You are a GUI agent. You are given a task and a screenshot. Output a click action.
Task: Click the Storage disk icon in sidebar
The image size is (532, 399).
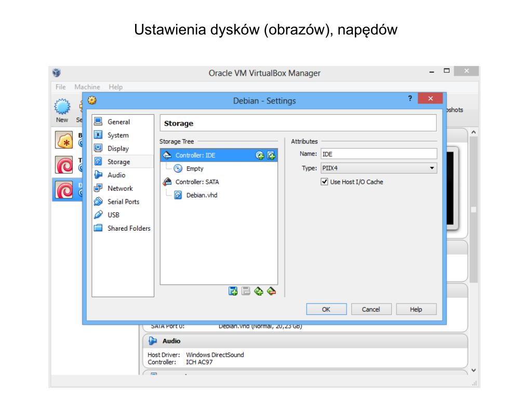(98, 161)
